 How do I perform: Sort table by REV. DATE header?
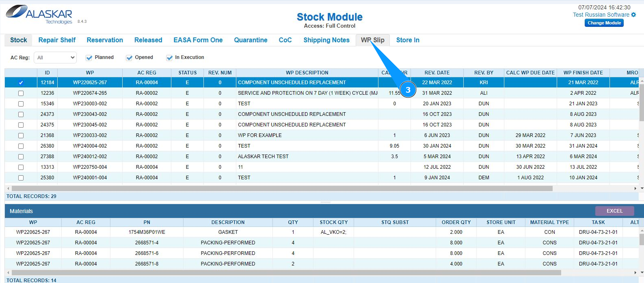[437, 73]
